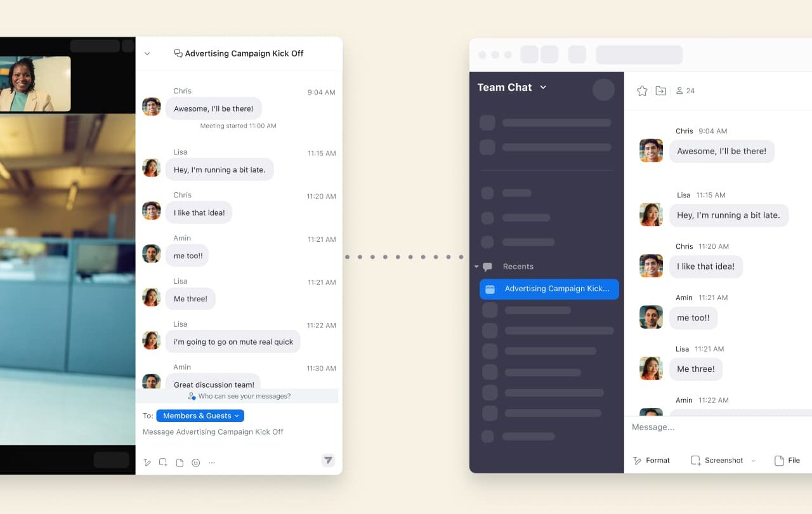Open the Members & Guests recipient dropdown
812x514 pixels.
tap(200, 416)
